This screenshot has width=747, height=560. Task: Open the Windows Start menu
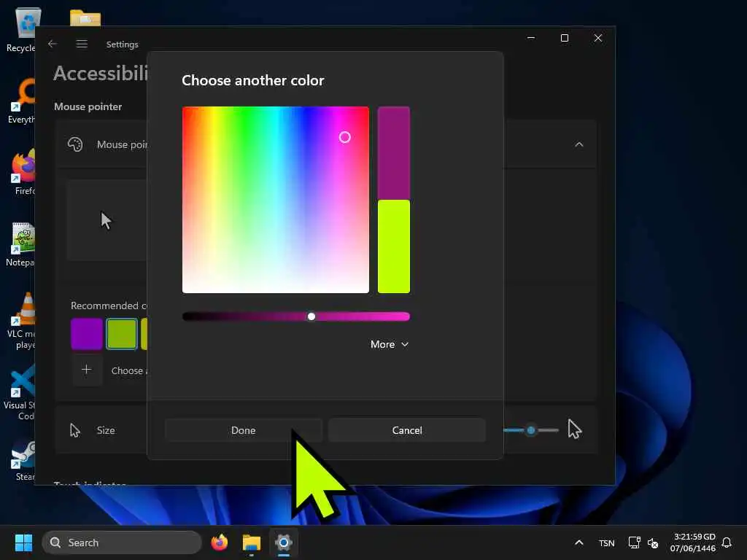point(23,542)
